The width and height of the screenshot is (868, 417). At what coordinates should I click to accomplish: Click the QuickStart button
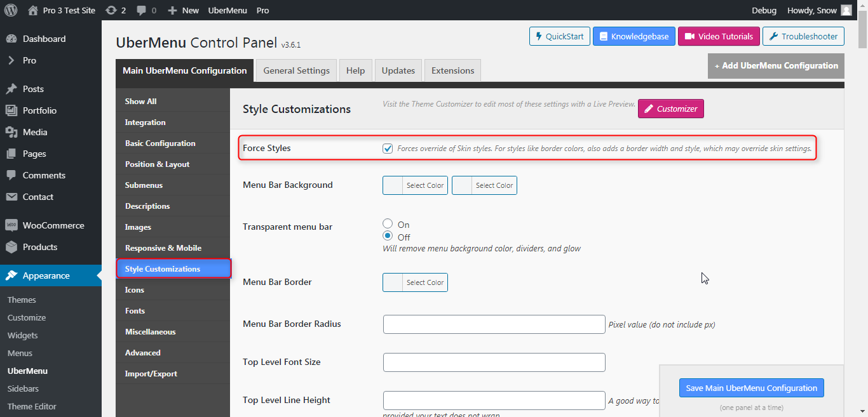pos(560,36)
